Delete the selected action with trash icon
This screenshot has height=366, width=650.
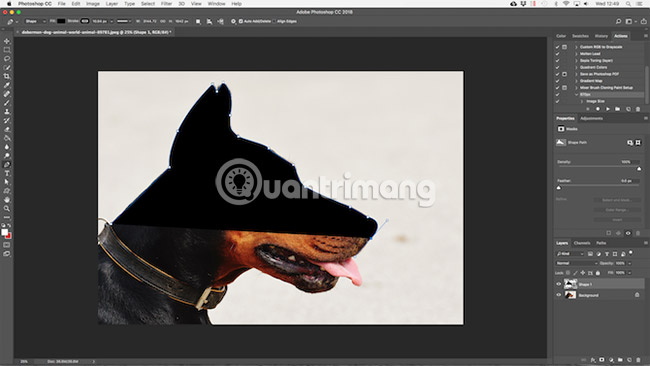[638, 109]
